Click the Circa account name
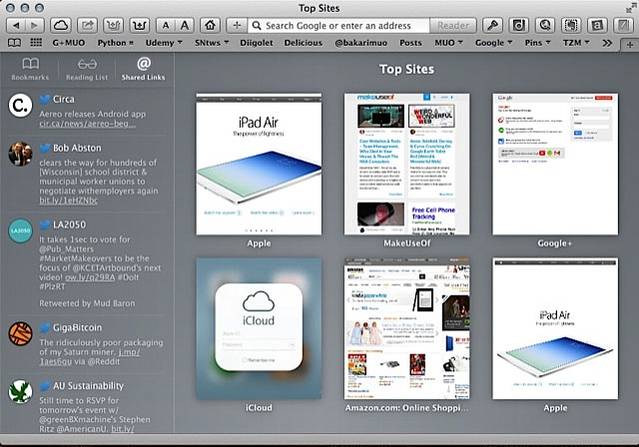639x447 pixels. (64, 99)
